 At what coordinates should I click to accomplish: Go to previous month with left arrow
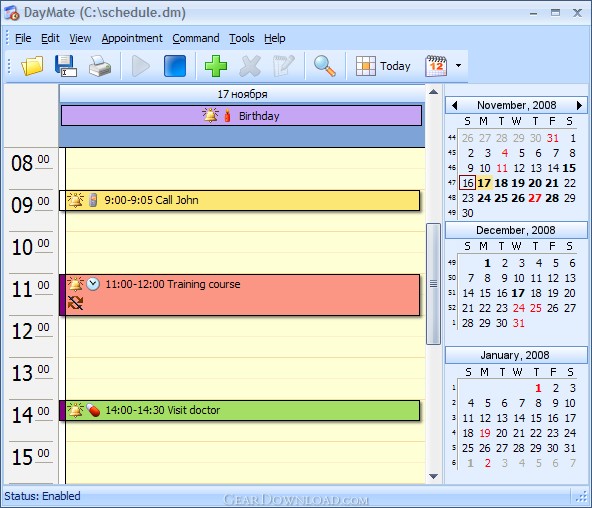[455, 105]
